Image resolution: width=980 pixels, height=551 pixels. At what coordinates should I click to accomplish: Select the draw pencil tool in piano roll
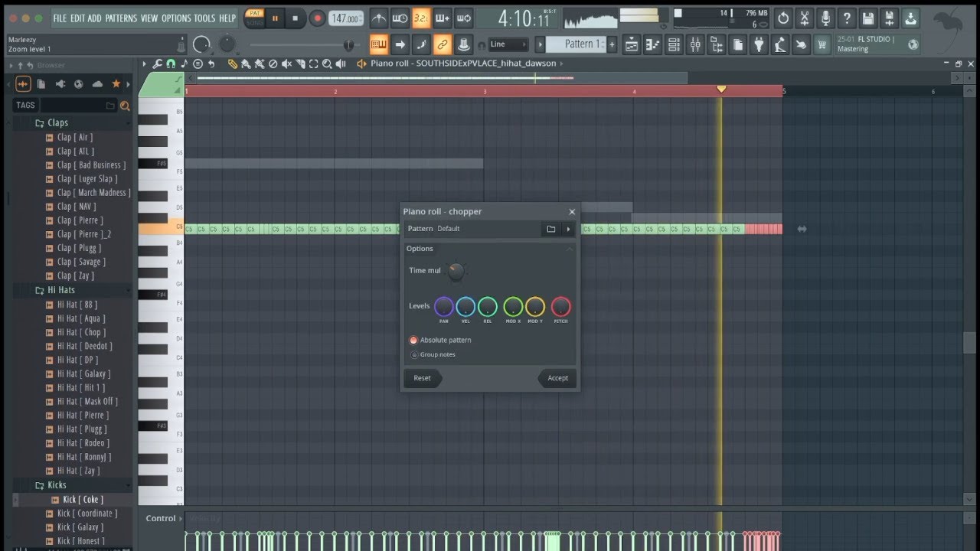tap(233, 64)
